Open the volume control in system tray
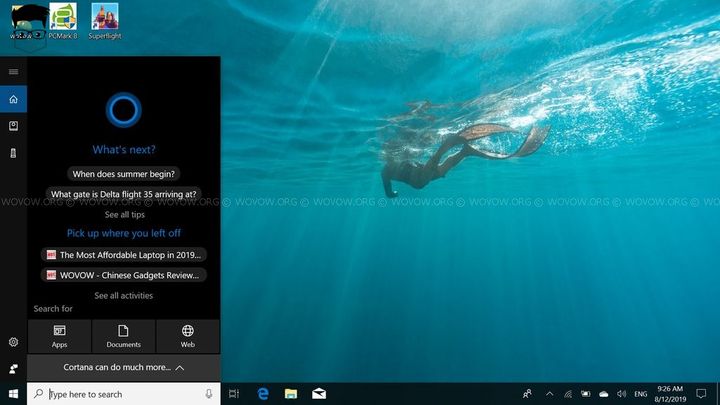The image size is (720, 405). (622, 394)
